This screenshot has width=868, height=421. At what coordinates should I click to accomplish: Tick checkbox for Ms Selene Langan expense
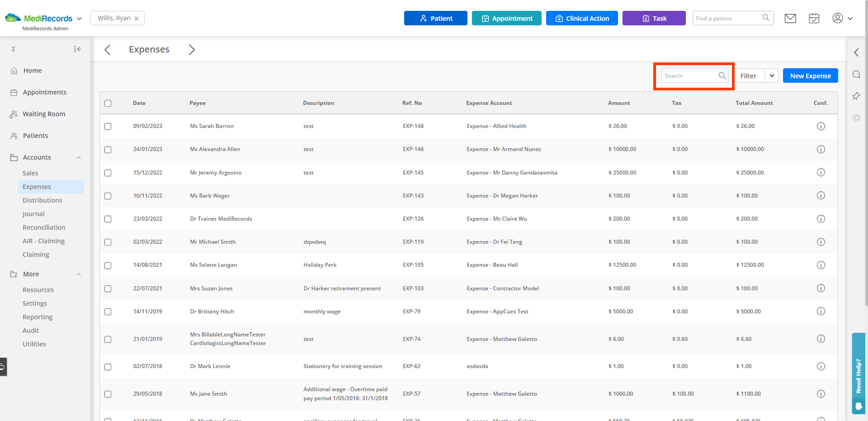tap(108, 265)
